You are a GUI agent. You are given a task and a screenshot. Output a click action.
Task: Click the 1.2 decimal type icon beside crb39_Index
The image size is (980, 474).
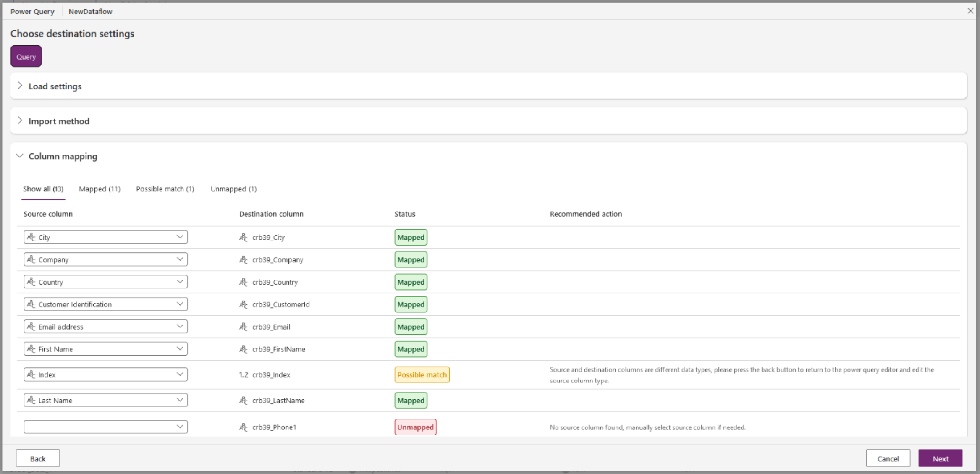[244, 374]
